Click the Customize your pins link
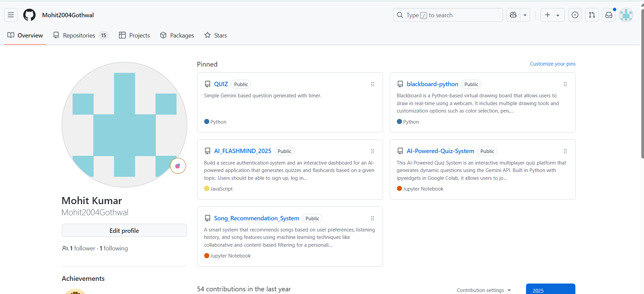644x294 pixels. (x=552, y=64)
